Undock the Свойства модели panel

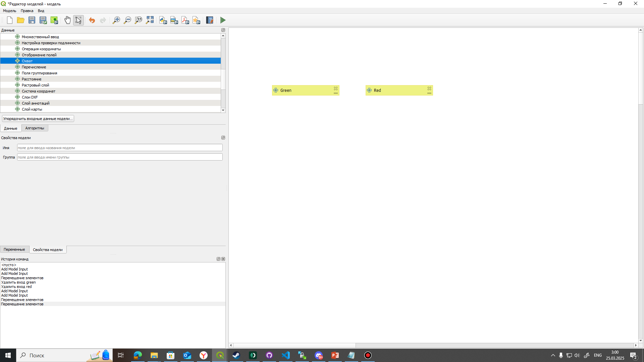click(223, 138)
